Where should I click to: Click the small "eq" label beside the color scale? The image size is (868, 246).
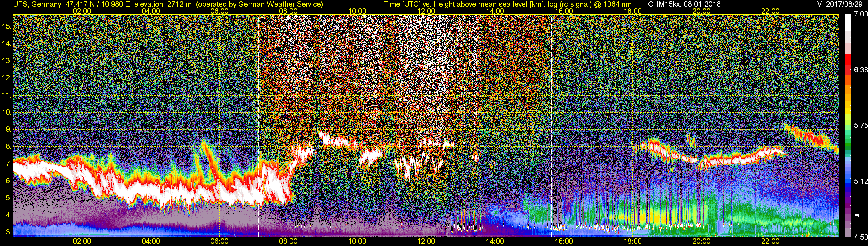coord(857,215)
